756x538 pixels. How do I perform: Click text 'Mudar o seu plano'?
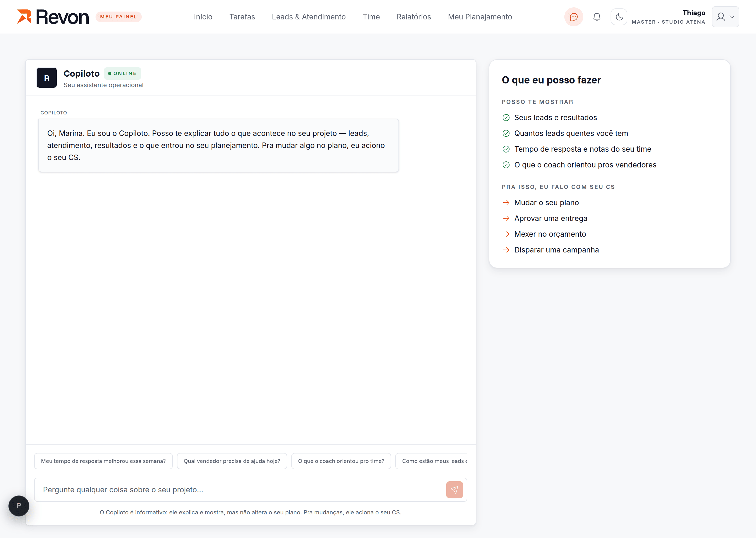(547, 202)
